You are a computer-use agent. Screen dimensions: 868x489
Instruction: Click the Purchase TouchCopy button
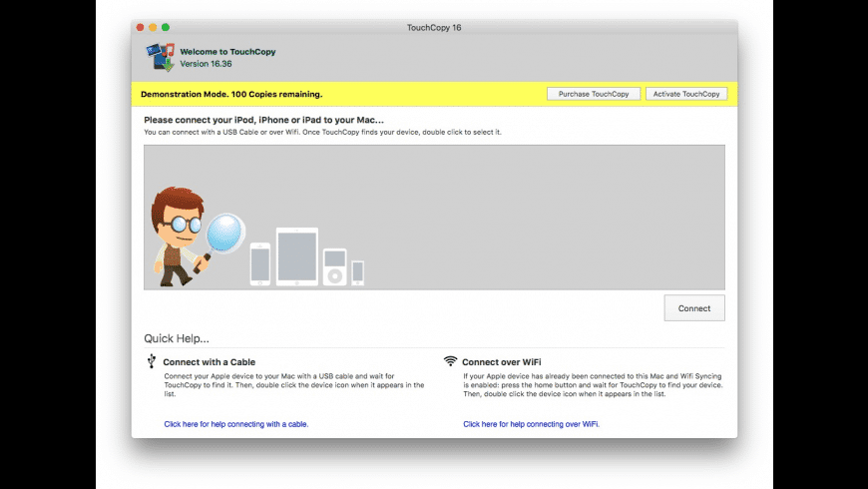pos(594,94)
